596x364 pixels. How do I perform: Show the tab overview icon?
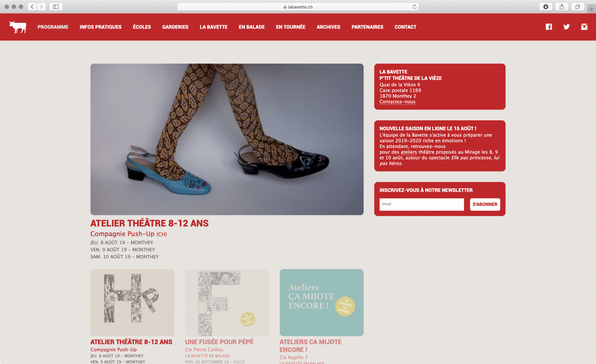(x=577, y=6)
